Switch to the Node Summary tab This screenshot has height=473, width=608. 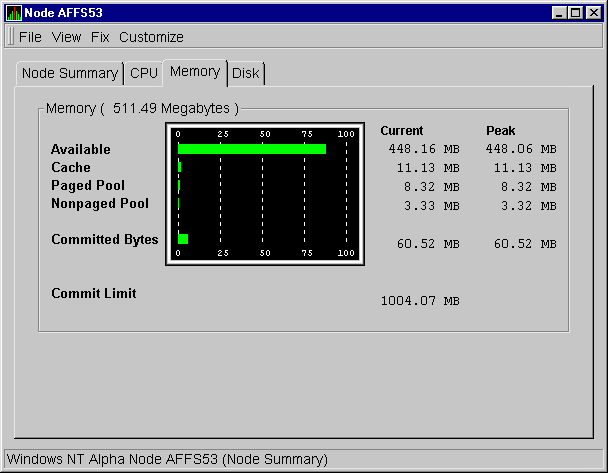click(x=70, y=73)
